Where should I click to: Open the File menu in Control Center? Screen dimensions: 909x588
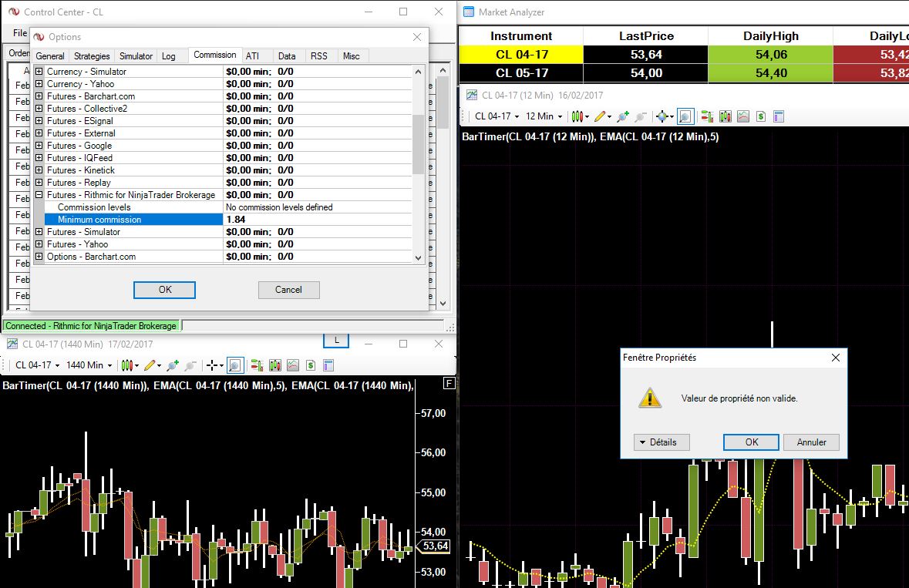click(x=20, y=33)
